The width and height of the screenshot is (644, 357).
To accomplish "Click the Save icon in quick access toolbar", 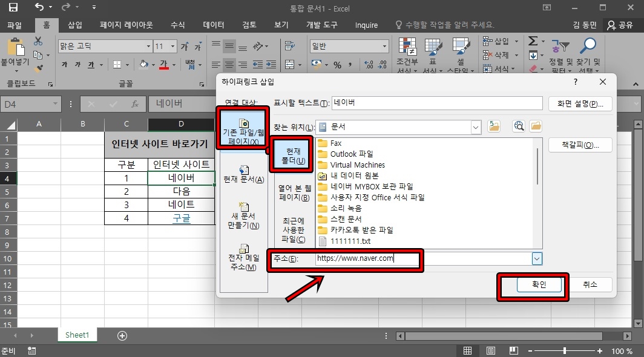I will pos(13,7).
